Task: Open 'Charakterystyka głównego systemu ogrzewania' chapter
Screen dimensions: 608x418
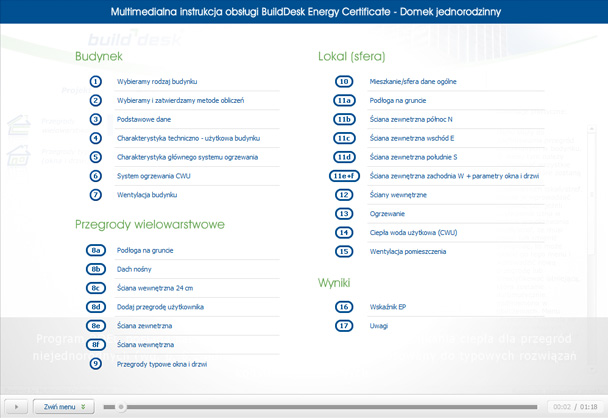Action: point(187,157)
